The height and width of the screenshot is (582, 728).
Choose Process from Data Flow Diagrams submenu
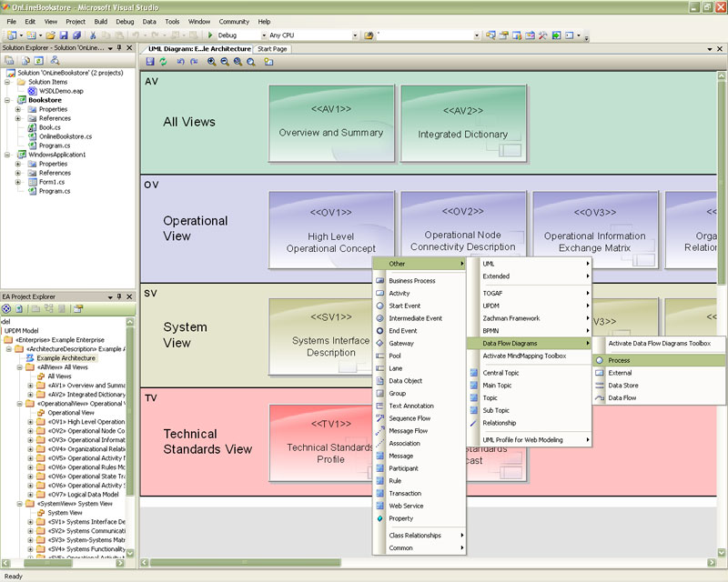click(619, 360)
